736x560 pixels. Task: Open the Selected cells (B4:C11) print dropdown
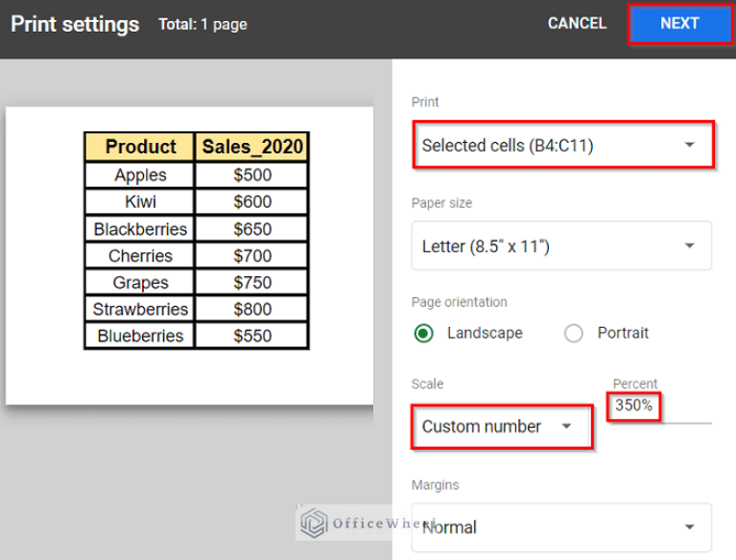coord(561,146)
